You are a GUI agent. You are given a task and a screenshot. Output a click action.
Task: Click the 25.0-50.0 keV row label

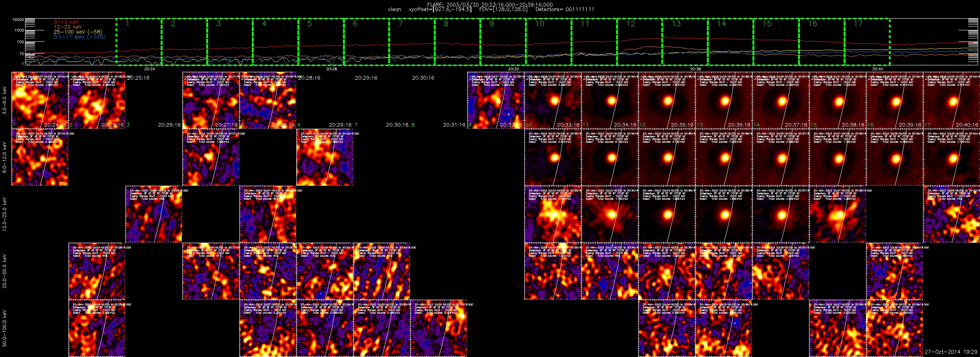[5, 272]
